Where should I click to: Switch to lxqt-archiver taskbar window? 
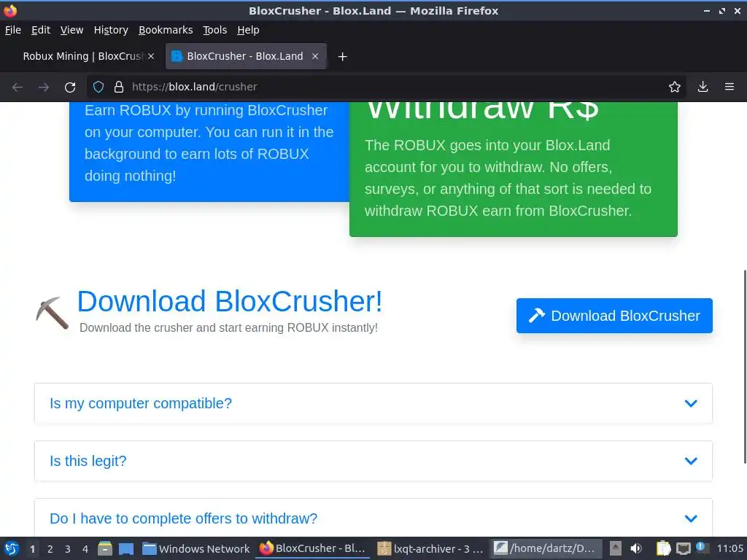[x=430, y=548]
